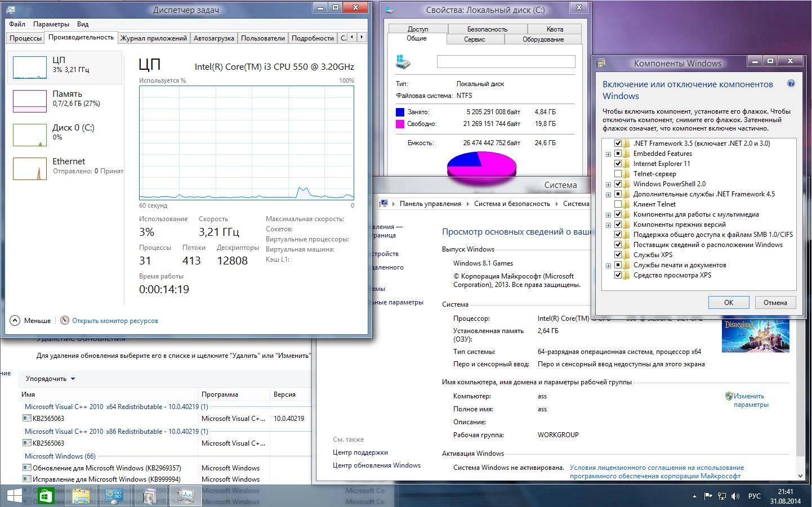Image resolution: width=812 pixels, height=507 pixels.
Task: Expand Компоненты для работы с мультимедиа node
Action: coord(608,215)
